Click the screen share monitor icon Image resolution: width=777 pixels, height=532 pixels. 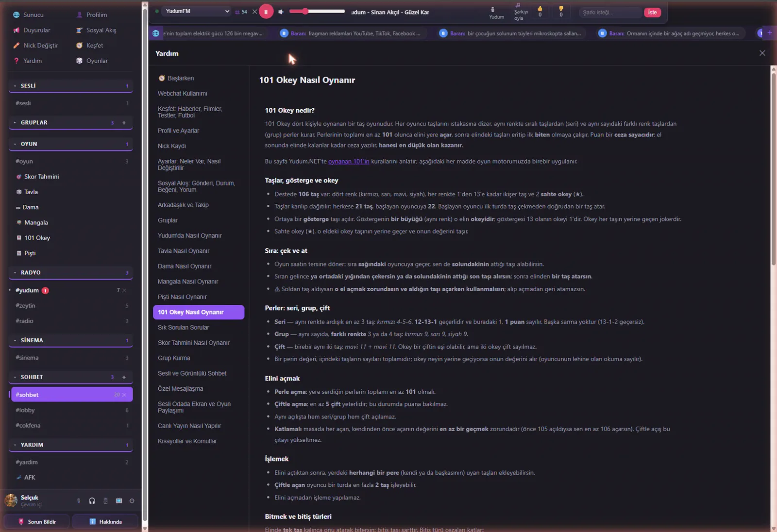tap(118, 501)
